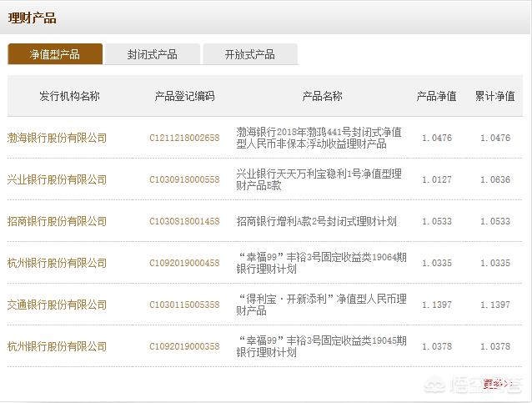
Task: Click product code C1092019000358
Action: tap(184, 346)
